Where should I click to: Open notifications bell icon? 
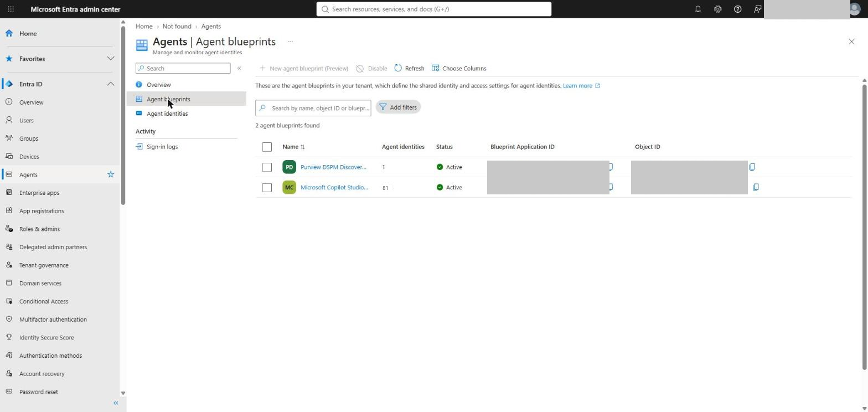point(697,9)
